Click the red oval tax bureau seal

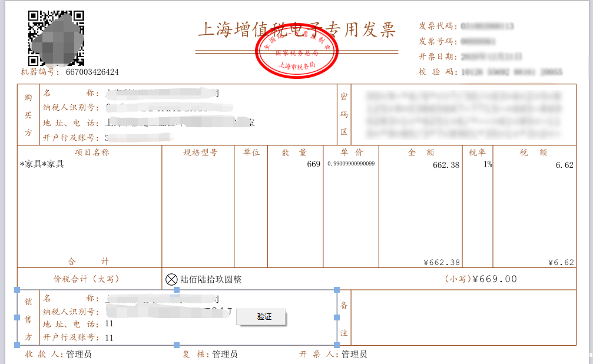297,52
